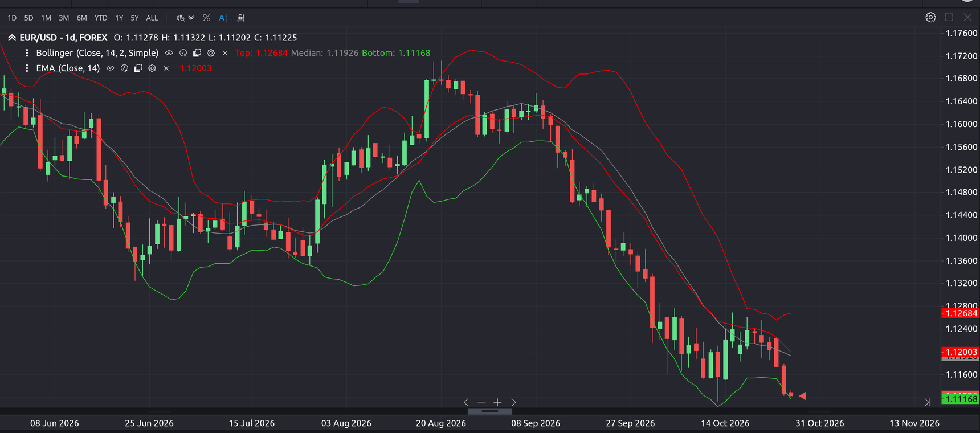Click Bollinger clock alert icon
The image size is (980, 433).
[x=183, y=52]
